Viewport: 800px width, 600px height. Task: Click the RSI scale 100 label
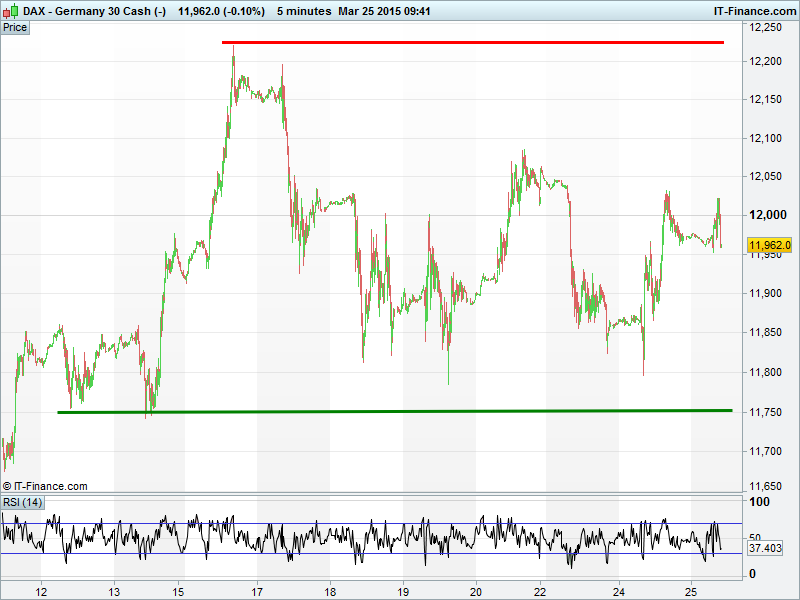coord(758,502)
